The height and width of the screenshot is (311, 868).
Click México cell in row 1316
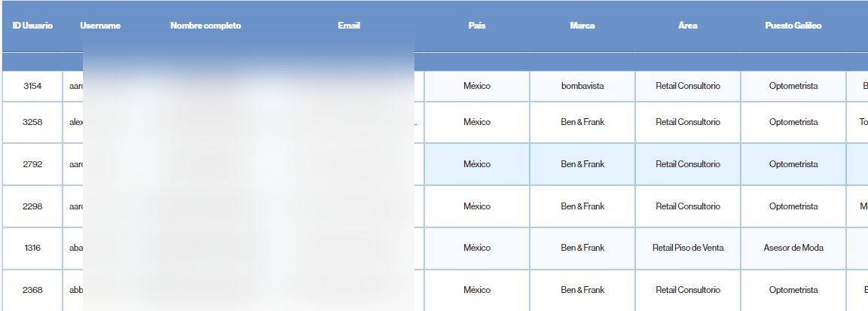click(x=477, y=248)
